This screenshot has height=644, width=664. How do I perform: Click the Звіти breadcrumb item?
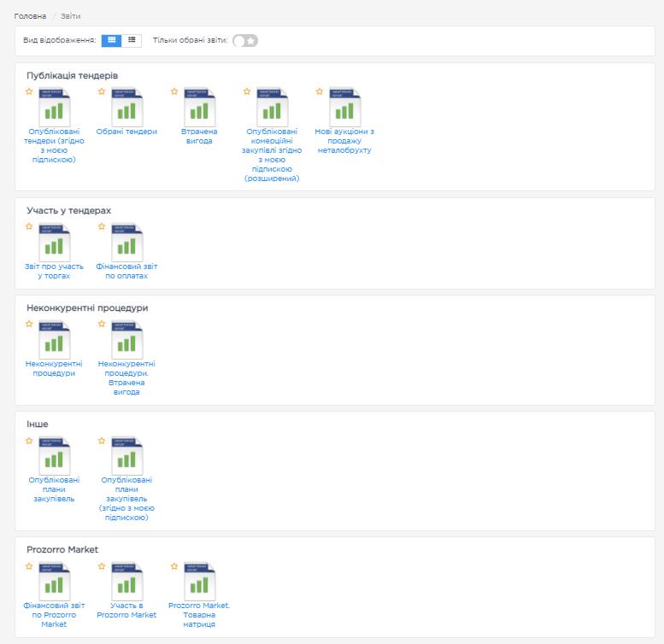pos(70,16)
